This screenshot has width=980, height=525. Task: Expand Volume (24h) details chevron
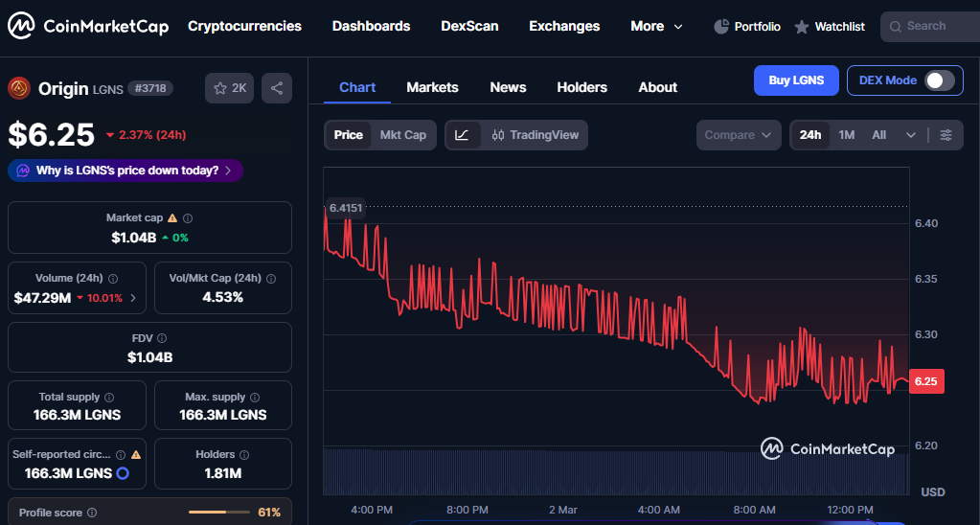132,298
